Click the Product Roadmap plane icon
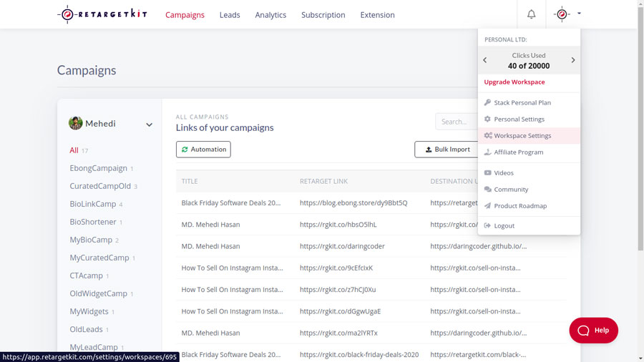The width and height of the screenshot is (644, 362). coord(487,205)
